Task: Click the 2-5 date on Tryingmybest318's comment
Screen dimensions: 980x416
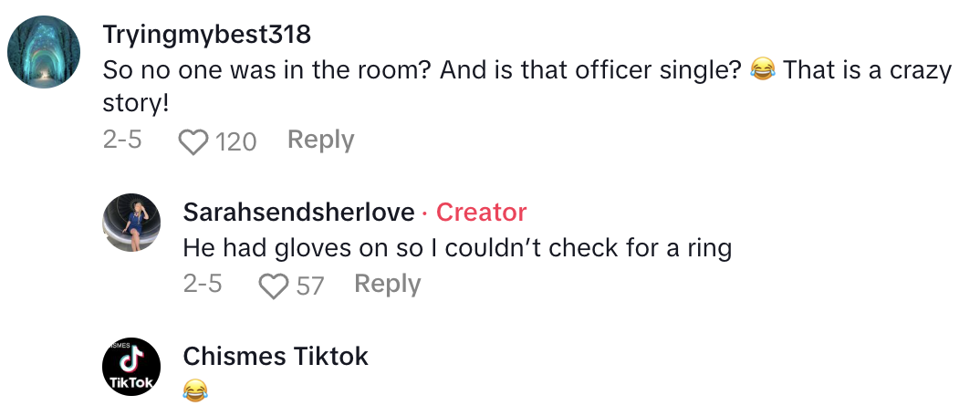Action: point(122,140)
